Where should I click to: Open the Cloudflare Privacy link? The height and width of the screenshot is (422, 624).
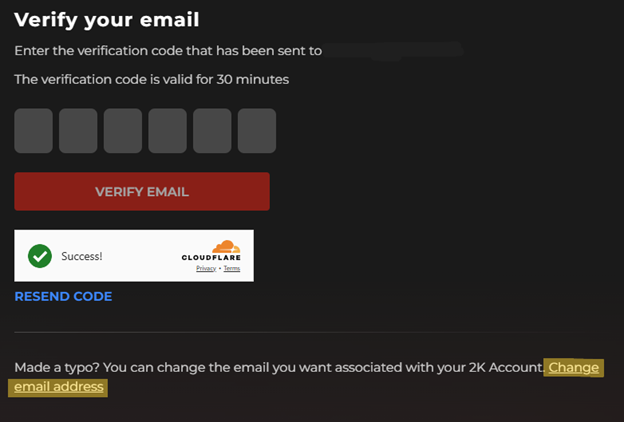[206, 268]
